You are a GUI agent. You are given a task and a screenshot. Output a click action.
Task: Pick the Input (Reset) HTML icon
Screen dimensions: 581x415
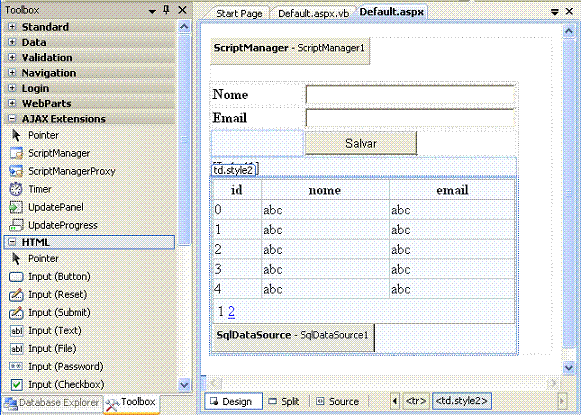(16, 295)
